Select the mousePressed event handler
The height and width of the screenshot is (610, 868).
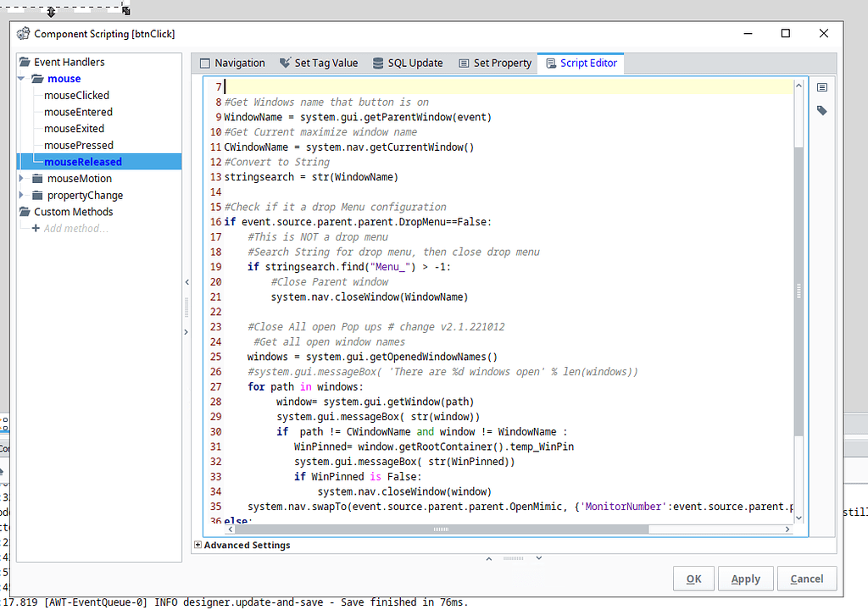[x=78, y=145]
